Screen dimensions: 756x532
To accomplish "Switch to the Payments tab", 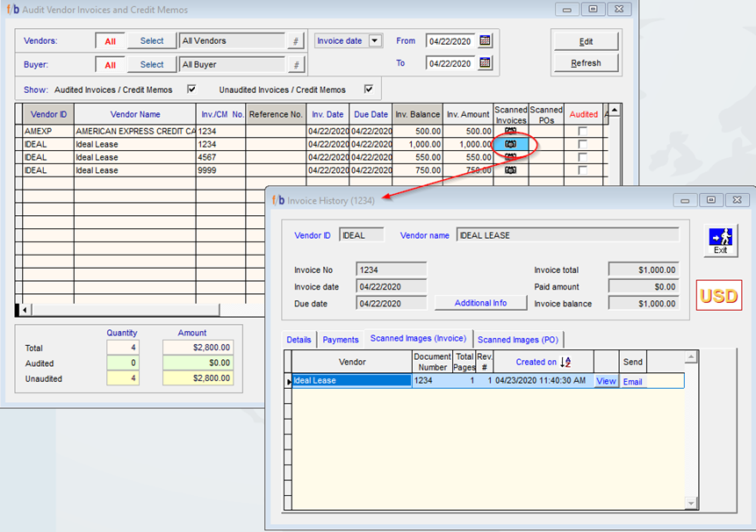I will click(341, 340).
